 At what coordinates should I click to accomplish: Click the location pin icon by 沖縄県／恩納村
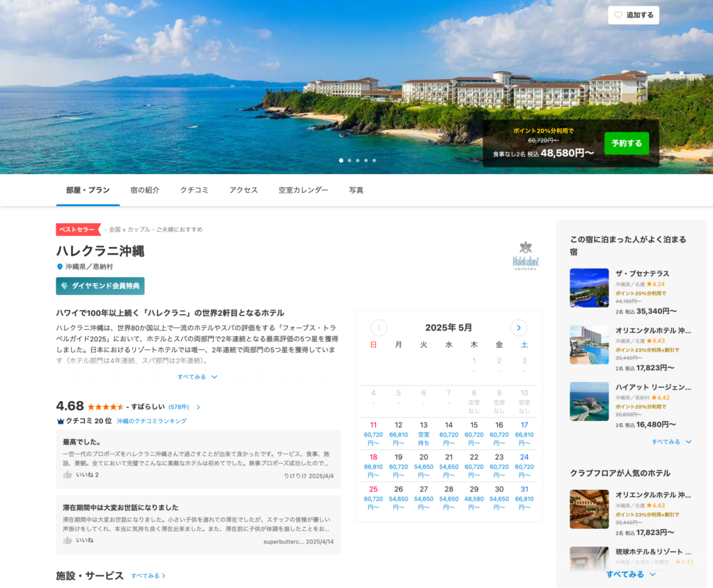pyautogui.click(x=60, y=267)
